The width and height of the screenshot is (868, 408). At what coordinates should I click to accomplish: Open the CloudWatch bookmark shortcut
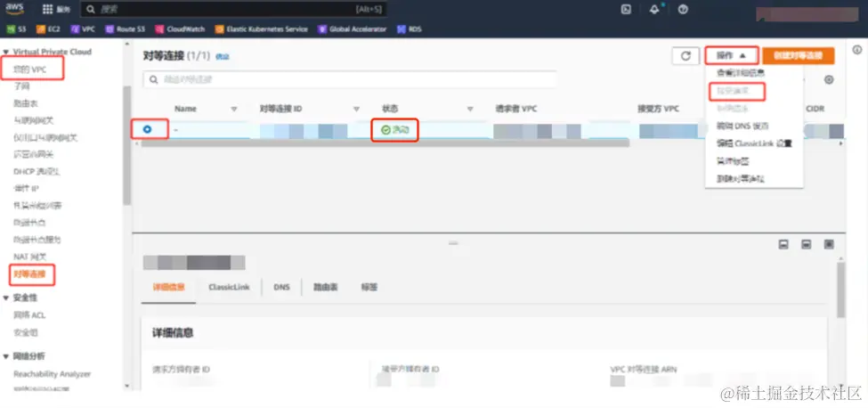pos(181,29)
